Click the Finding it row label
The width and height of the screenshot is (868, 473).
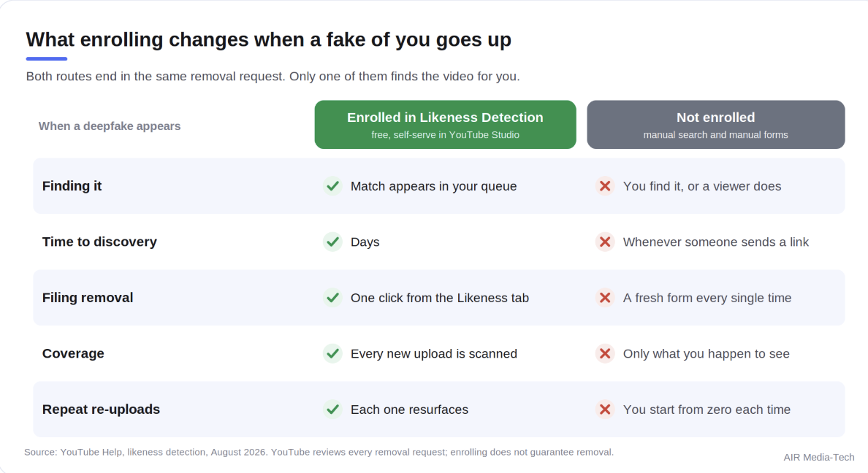[x=72, y=186]
